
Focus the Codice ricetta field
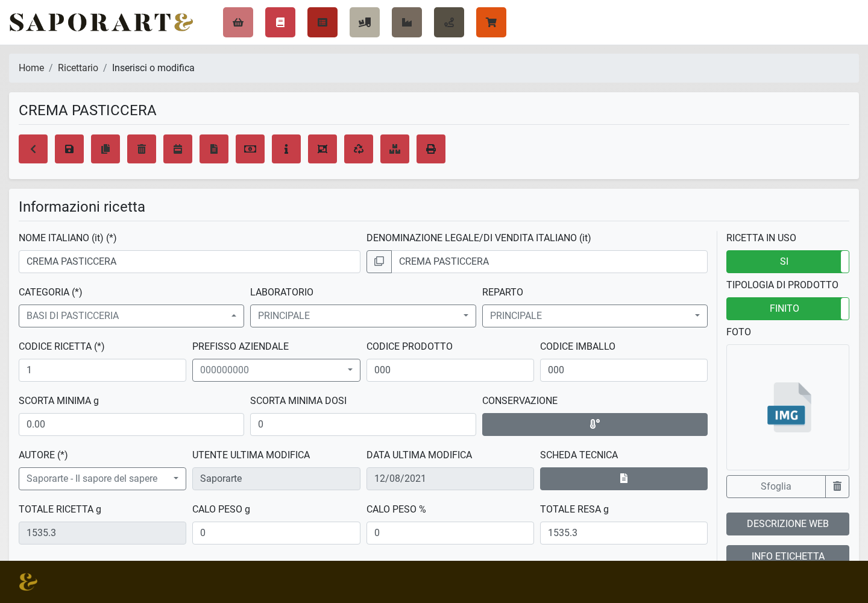pos(102,370)
